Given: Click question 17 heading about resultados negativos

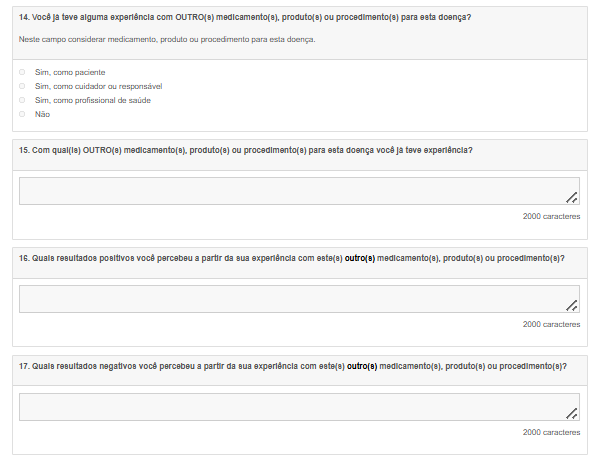Looking at the screenshot, I should click(x=293, y=366).
